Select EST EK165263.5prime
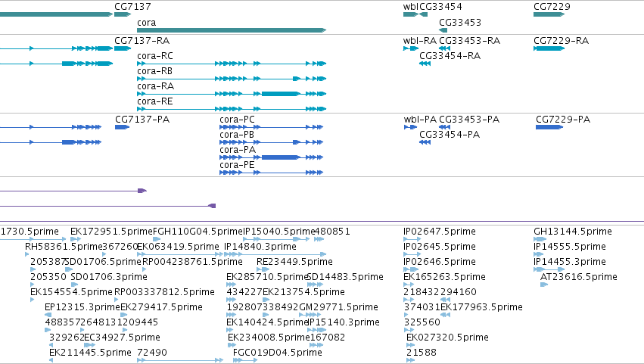 coord(444,277)
